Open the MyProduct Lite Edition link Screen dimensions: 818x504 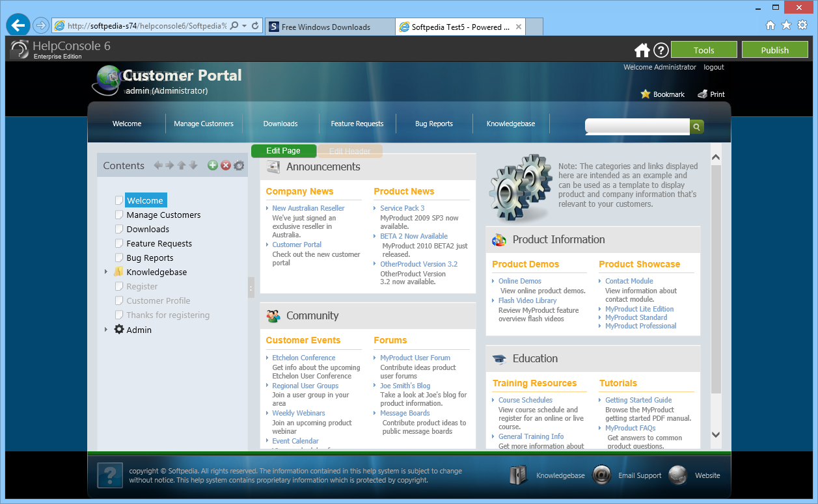pos(640,309)
